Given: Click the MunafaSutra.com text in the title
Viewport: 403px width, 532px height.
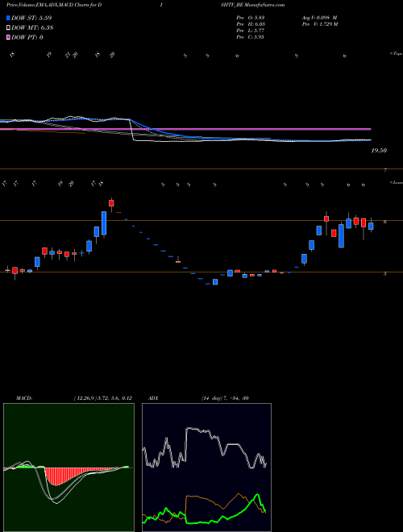Looking at the screenshot, I should [264, 5].
